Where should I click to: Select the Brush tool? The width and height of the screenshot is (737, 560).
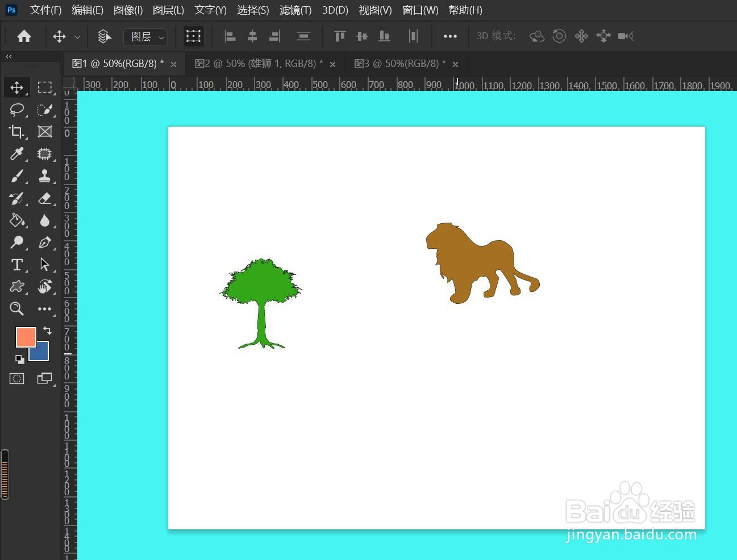click(x=16, y=176)
